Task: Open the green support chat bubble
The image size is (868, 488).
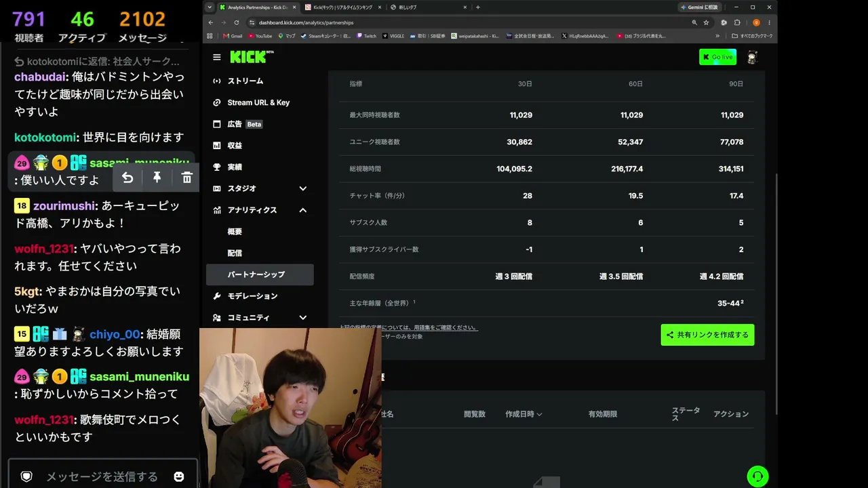Action: pos(757,476)
